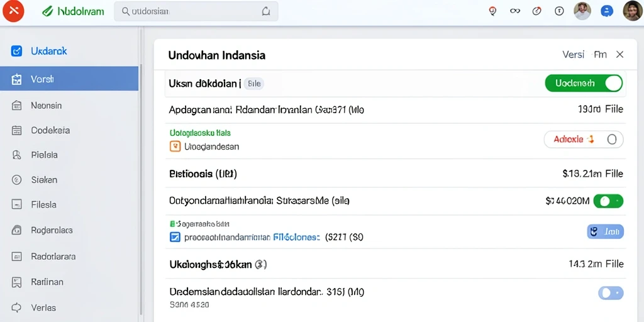The width and height of the screenshot is (644, 322).
Task: Click the Radotlarara sidebar icon
Action: [16, 257]
